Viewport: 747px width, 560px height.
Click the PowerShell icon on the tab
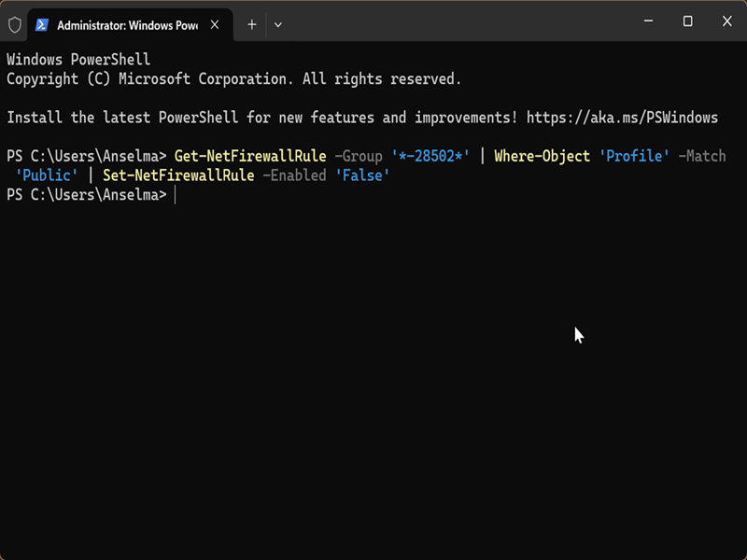pyautogui.click(x=42, y=25)
